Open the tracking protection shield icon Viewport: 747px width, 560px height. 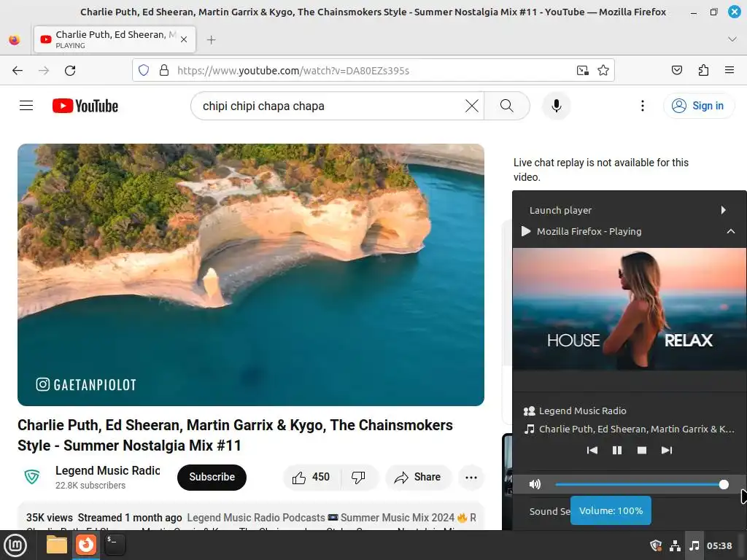tap(144, 71)
